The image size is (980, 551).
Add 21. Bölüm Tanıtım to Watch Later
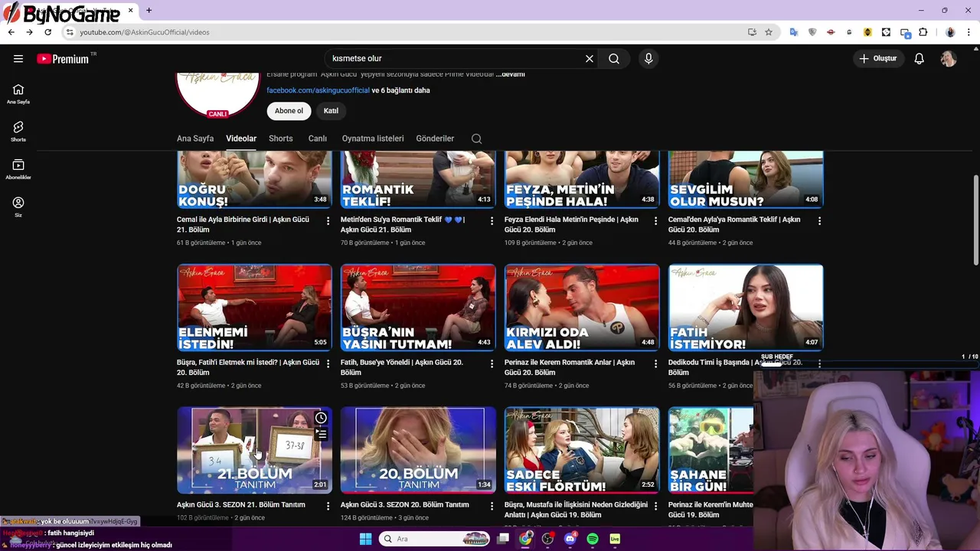[321, 418]
